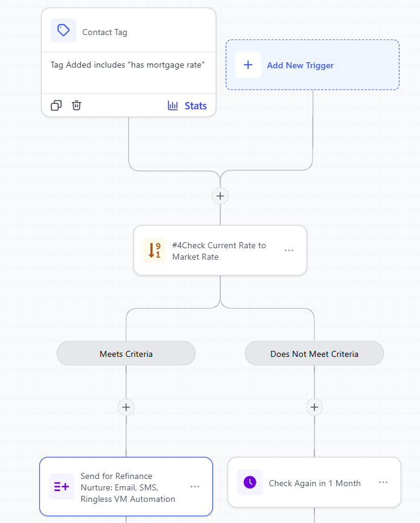Click the plus node below the trigger
420x523 pixels.
(x=220, y=196)
